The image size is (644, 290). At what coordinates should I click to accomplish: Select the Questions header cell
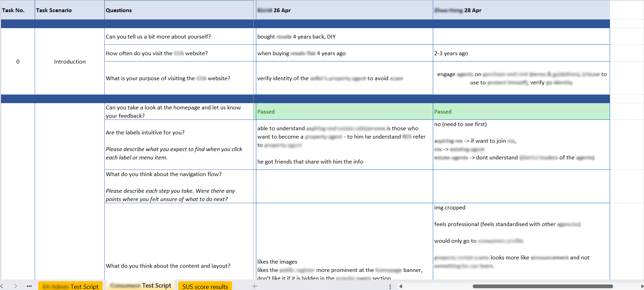[179, 10]
